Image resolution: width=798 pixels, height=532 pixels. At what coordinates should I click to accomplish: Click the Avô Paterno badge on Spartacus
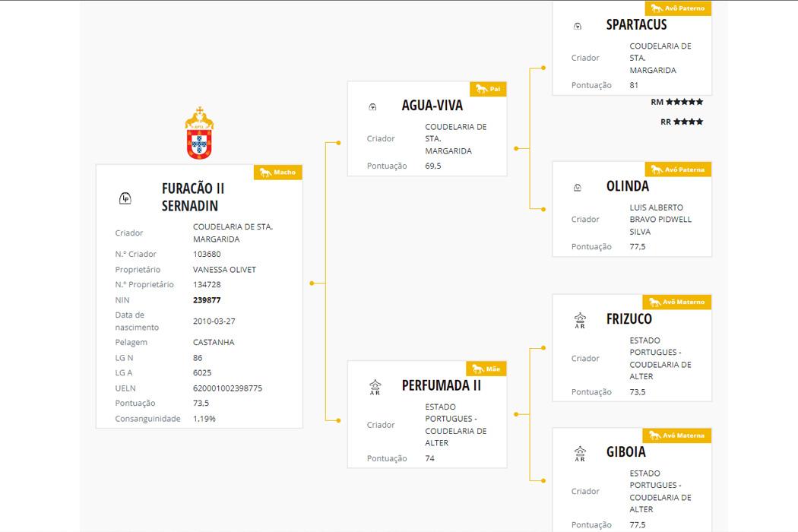coord(678,8)
